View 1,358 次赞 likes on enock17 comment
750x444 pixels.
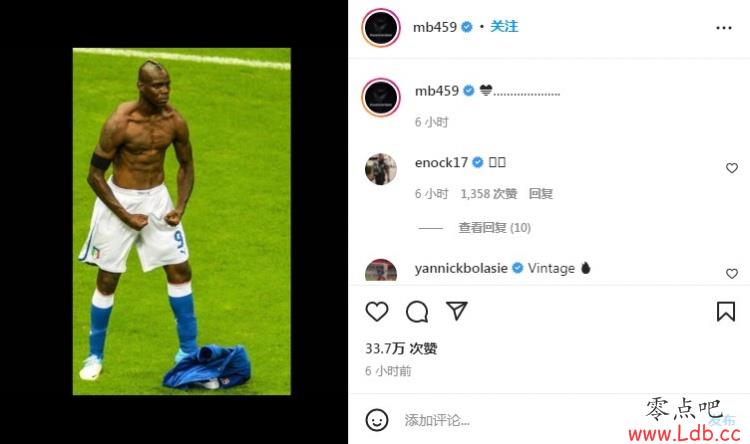click(488, 194)
